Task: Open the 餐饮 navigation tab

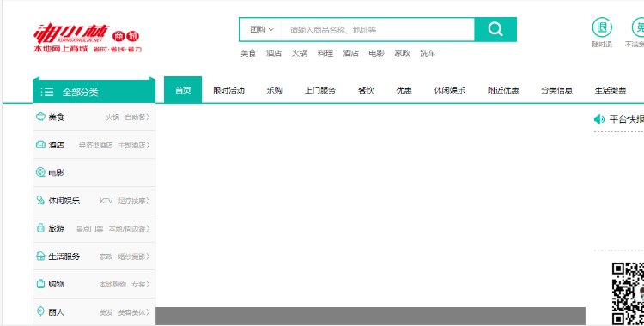Action: pyautogui.click(x=366, y=90)
